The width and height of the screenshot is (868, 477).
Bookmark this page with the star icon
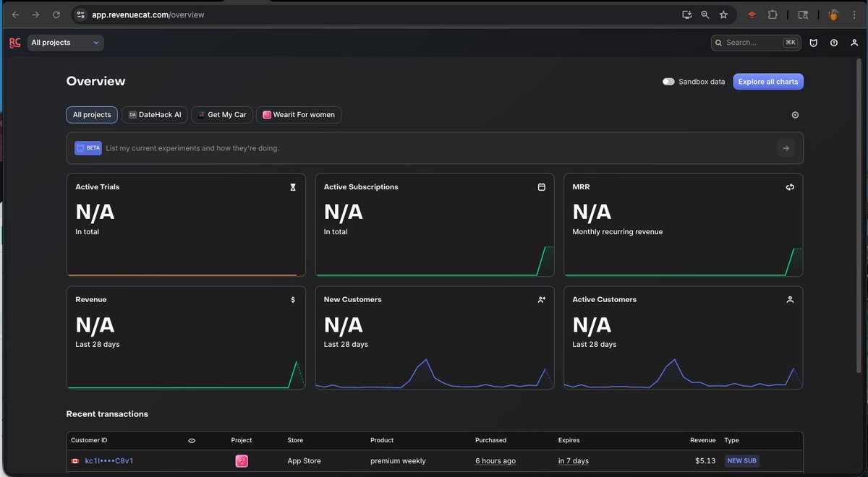click(723, 14)
